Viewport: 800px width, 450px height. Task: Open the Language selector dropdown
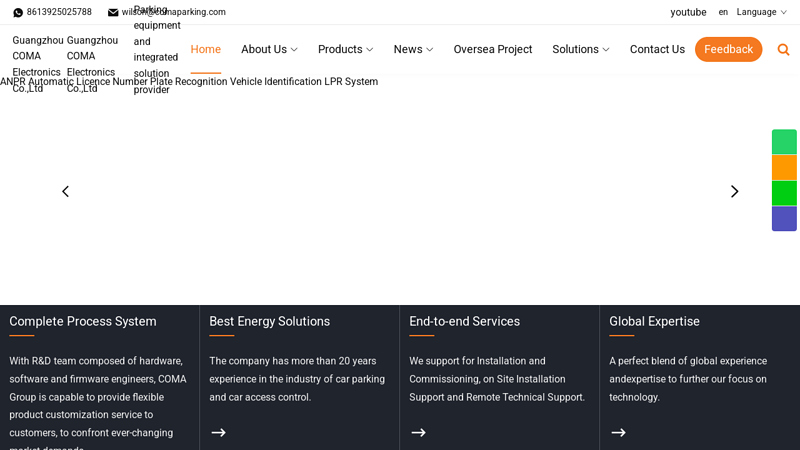click(761, 12)
